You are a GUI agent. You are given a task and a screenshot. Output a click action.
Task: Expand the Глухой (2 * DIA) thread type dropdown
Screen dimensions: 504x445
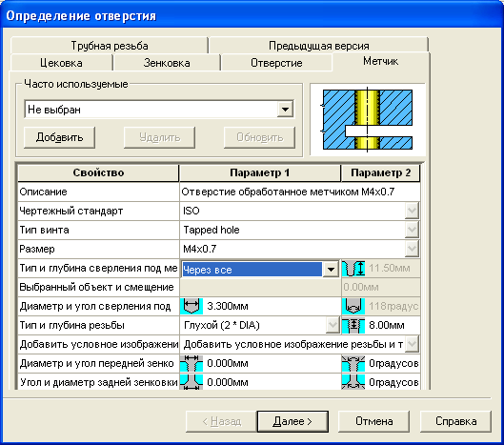tap(333, 325)
